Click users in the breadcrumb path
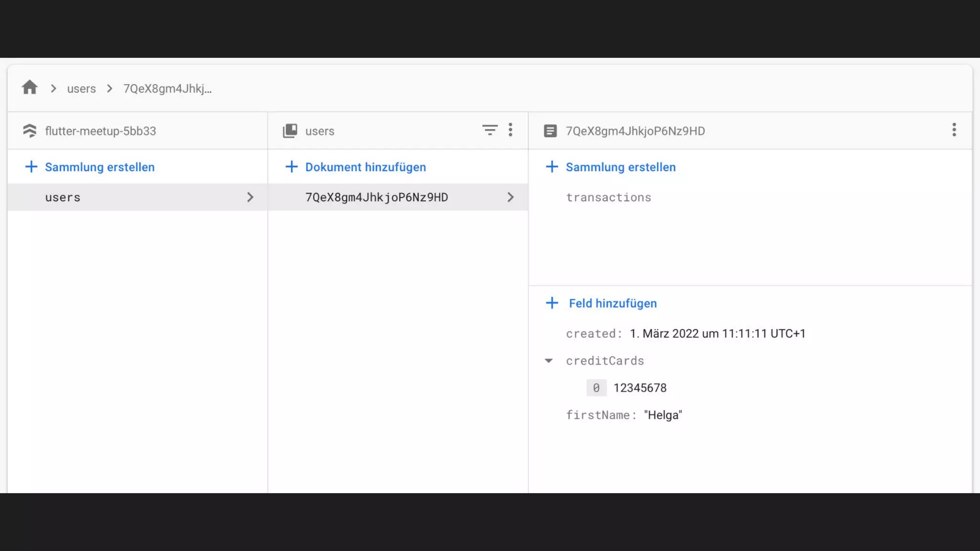 click(81, 88)
